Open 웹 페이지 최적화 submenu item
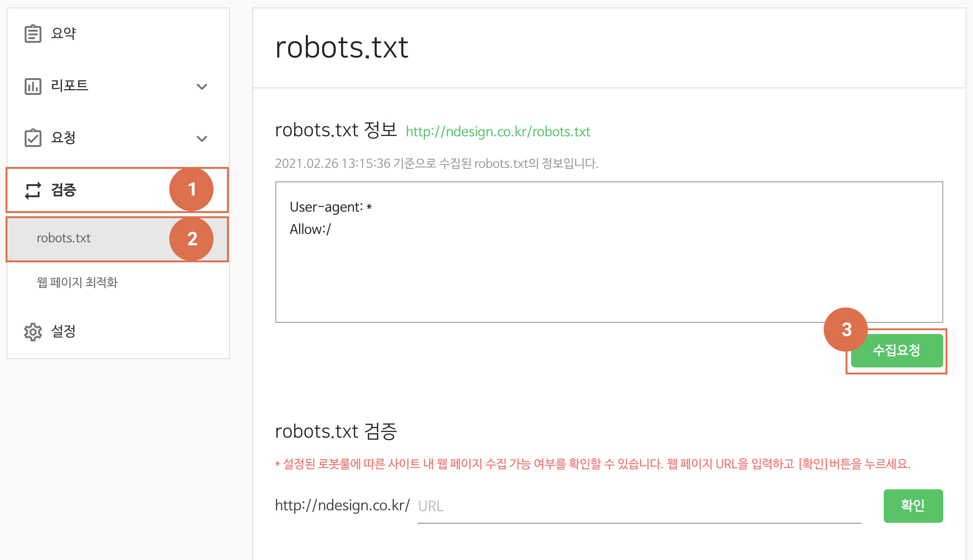The image size is (973, 560). (x=77, y=282)
